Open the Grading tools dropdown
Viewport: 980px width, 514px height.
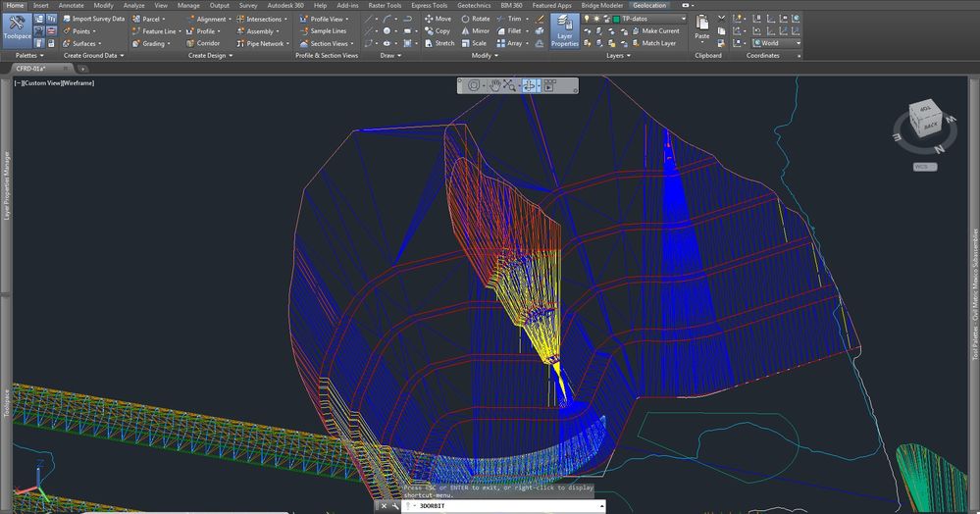[151, 44]
